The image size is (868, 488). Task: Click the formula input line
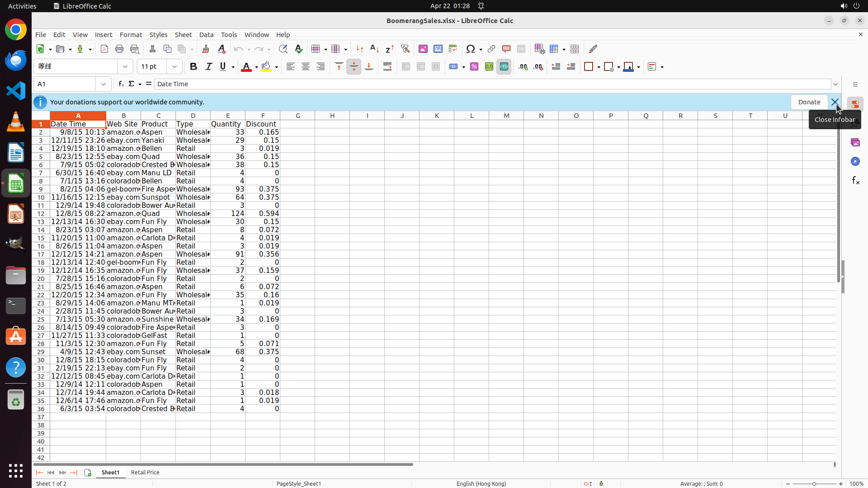point(492,84)
